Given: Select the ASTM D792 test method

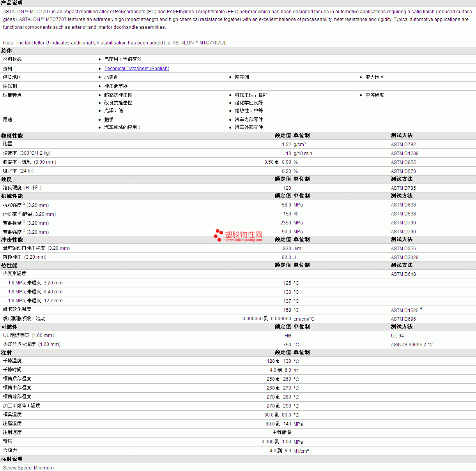Looking at the screenshot, I should (x=403, y=145).
